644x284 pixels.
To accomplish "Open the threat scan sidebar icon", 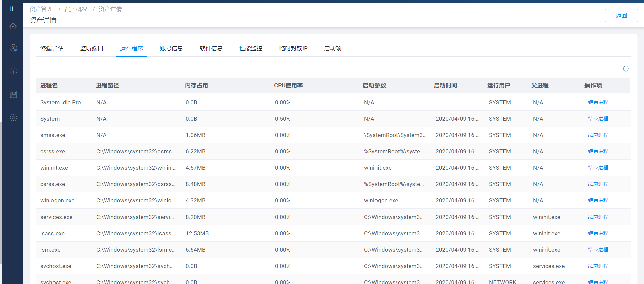I will (13, 48).
